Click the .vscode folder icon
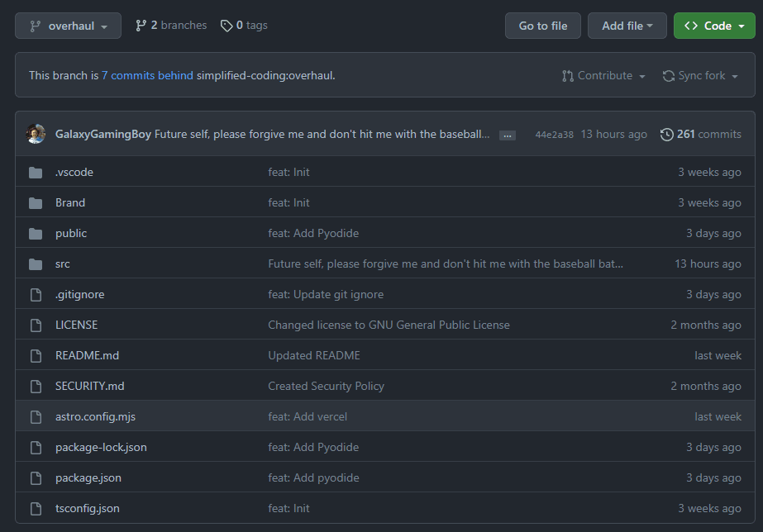Viewport: 763px width, 532px height. [x=36, y=173]
